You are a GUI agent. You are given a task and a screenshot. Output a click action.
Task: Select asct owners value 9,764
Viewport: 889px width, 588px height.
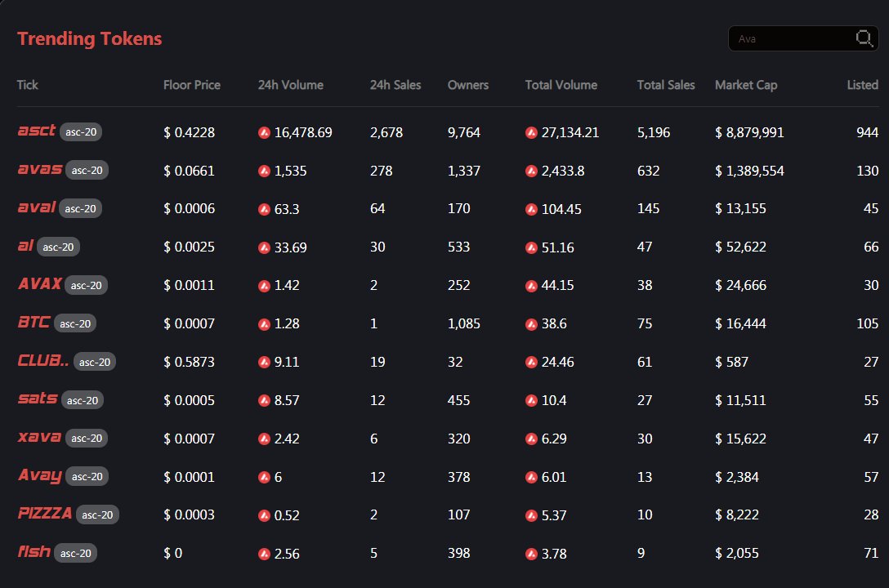tap(464, 132)
